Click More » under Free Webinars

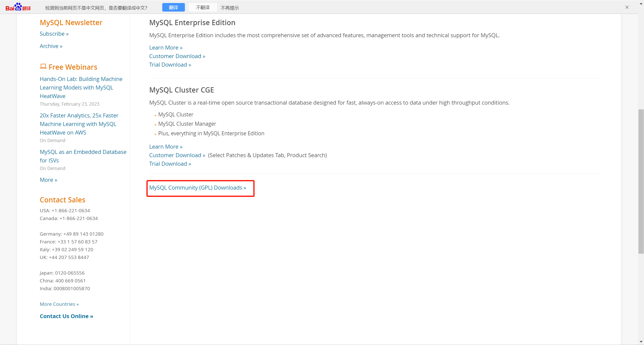(x=49, y=180)
